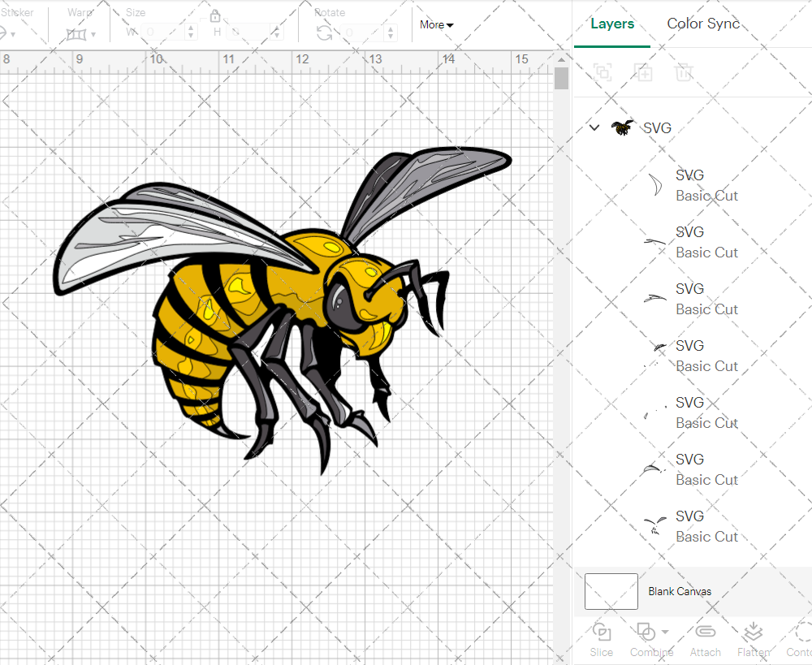Viewport: 812px width, 665px height.
Task: Click the Width size input field
Action: point(163,32)
